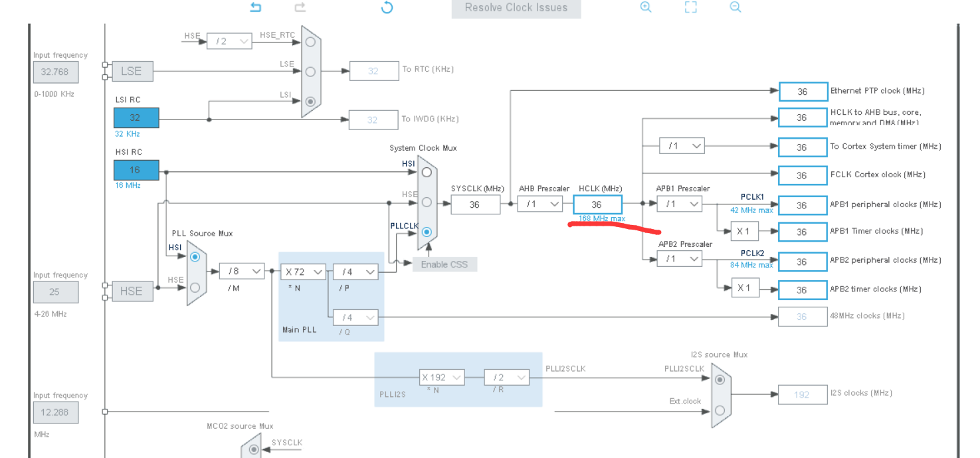Viewport: 980px width, 458px height.
Task: Open the HSE_RTC /2 divider dropdown
Action: pos(229,41)
